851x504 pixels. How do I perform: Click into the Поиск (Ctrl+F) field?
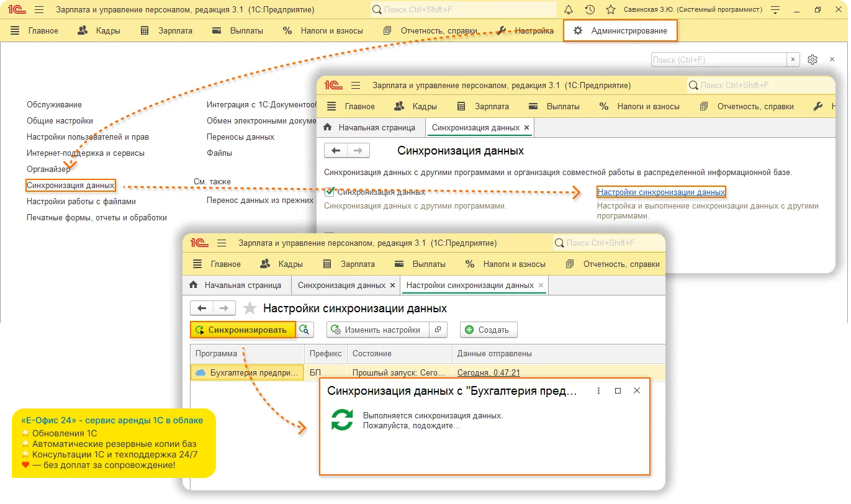pyautogui.click(x=718, y=60)
